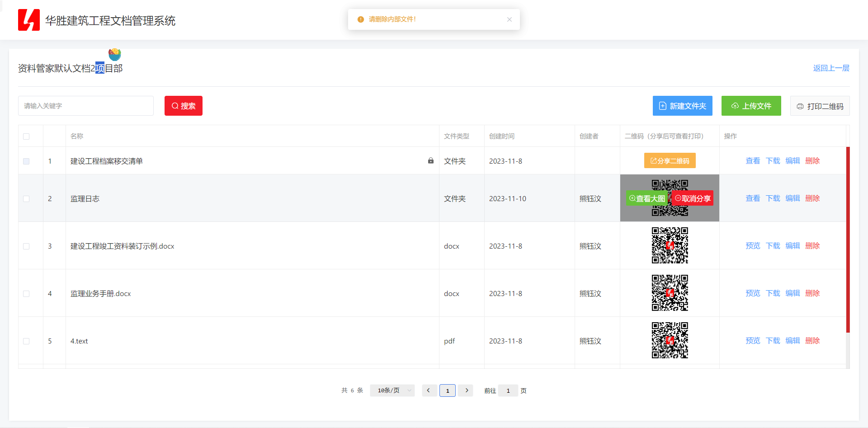Open QR code thumbnail for 建设工程竣工资料装订示例.docx

[670, 245]
